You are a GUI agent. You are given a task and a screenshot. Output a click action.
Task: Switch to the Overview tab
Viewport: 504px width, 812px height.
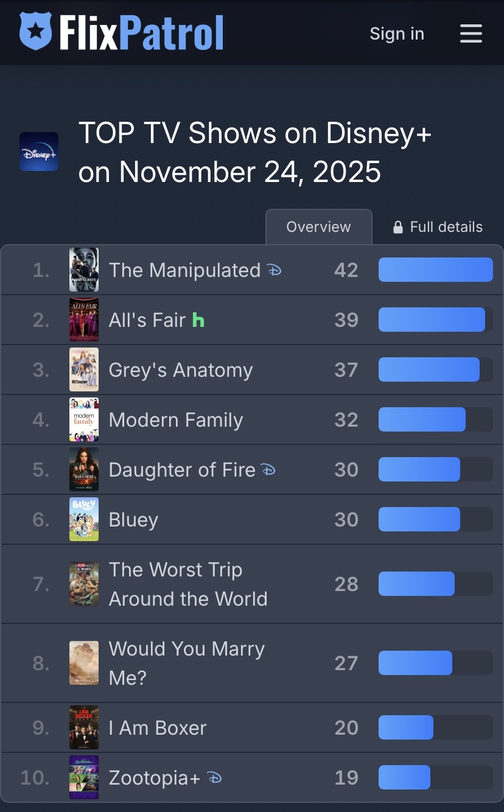(318, 227)
